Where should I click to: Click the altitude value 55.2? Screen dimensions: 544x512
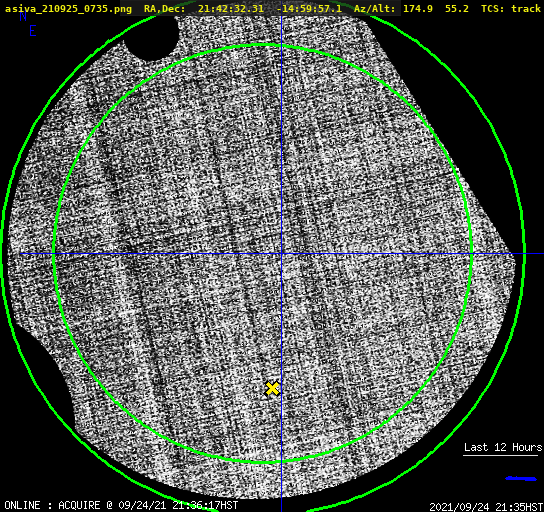457,8
